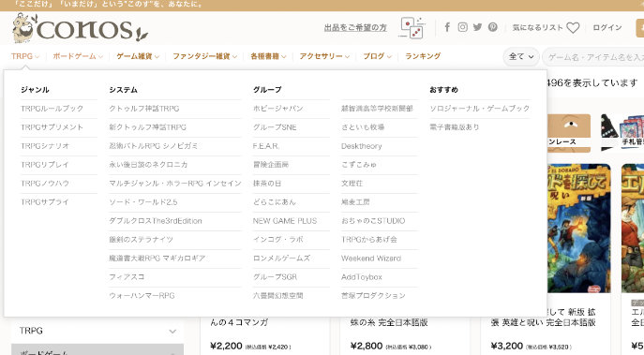
Task: Click the wishlist heart icon
Action: (x=573, y=27)
